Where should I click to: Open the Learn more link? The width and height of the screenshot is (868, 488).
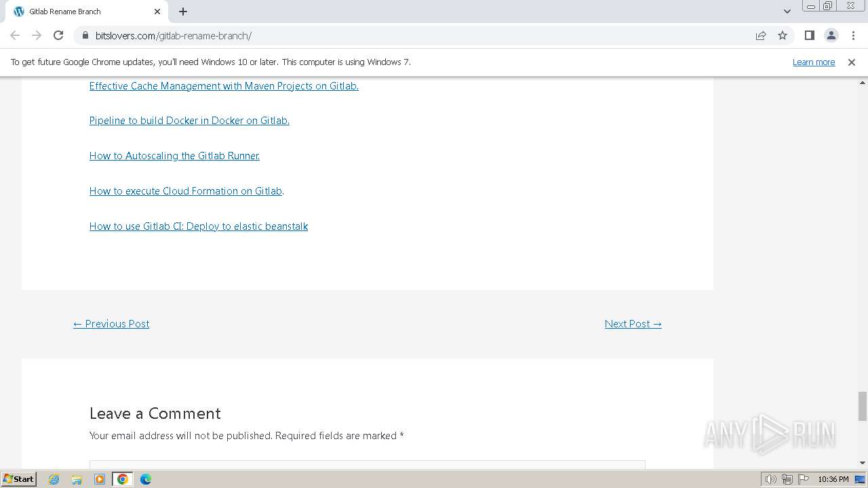pos(814,62)
